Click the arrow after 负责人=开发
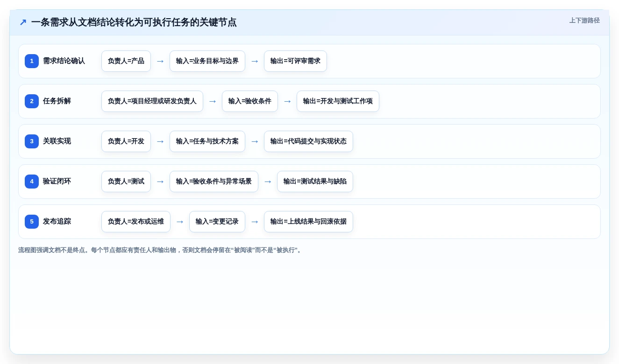This screenshot has height=364, width=619. (160, 141)
